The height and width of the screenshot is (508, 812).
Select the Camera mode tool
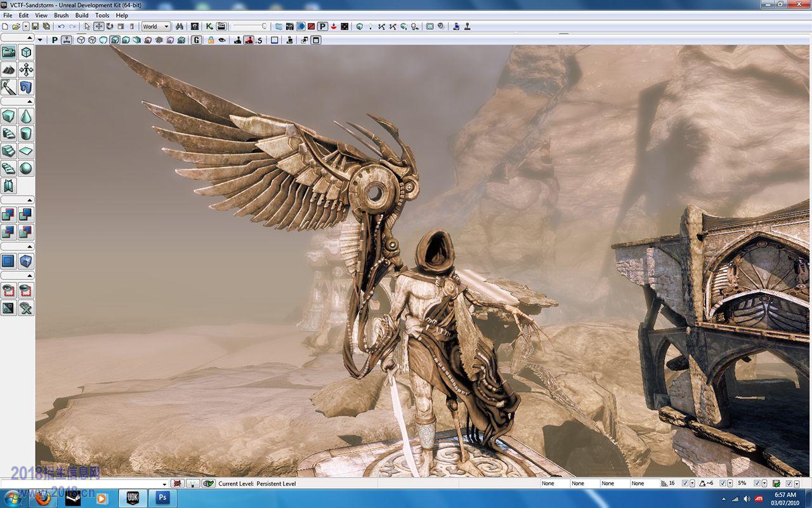(9, 52)
